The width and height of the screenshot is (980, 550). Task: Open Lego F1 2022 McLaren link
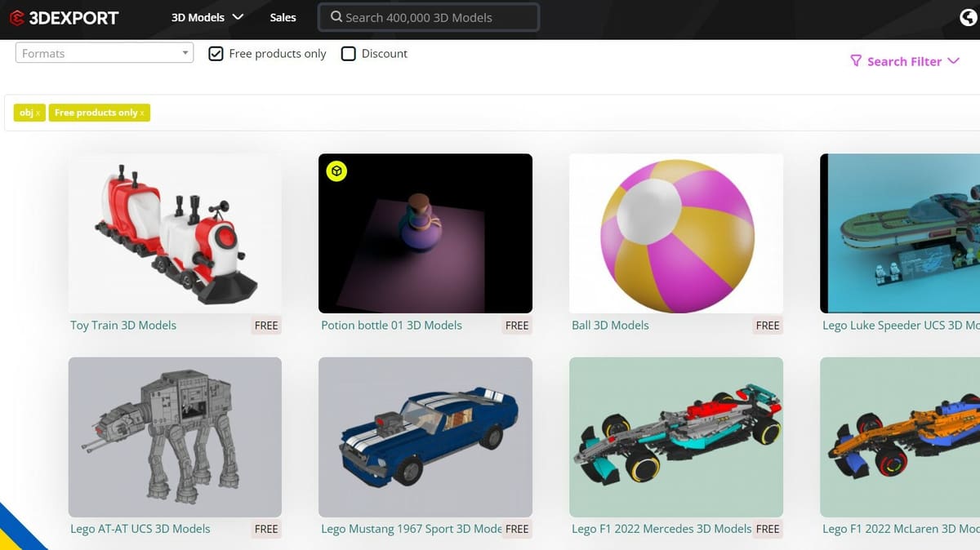(x=901, y=529)
